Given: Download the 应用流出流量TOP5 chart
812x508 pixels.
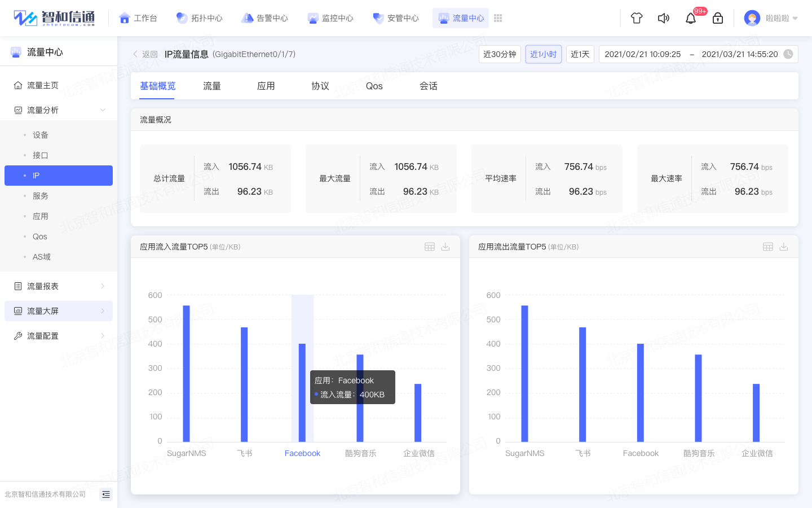Looking at the screenshot, I should tap(784, 247).
